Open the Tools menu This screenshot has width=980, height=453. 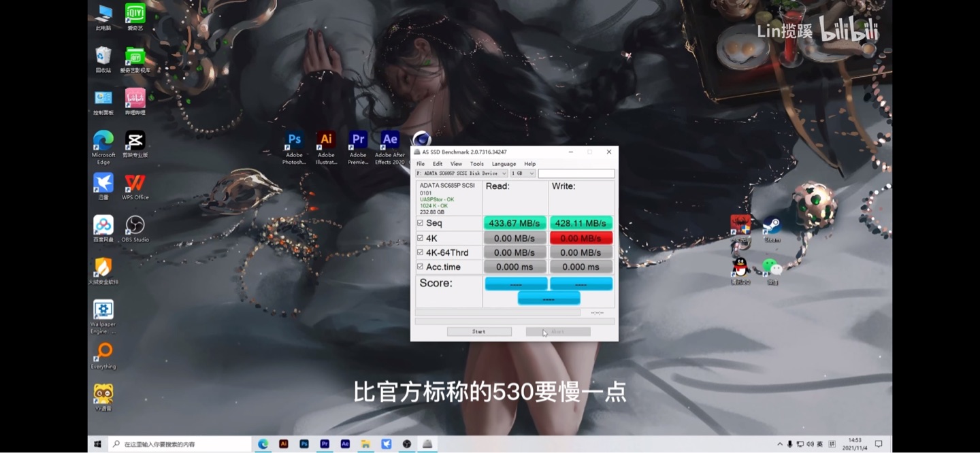click(477, 164)
